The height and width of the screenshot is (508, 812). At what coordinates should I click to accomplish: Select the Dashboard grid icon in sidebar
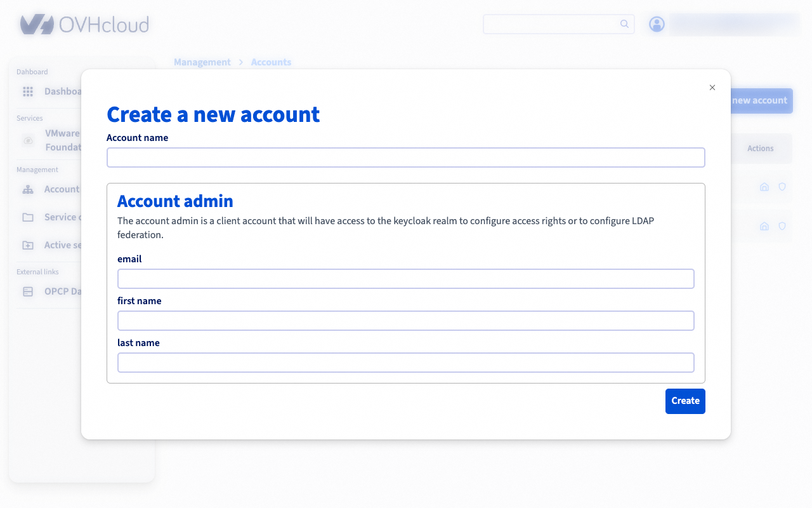point(28,91)
